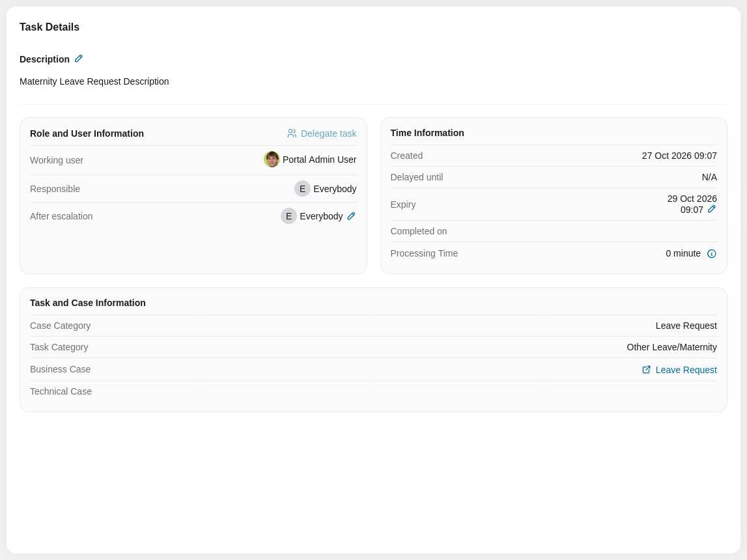This screenshot has height=560, width=747.
Task: Click the Expiry label
Action: pyautogui.click(x=403, y=204)
